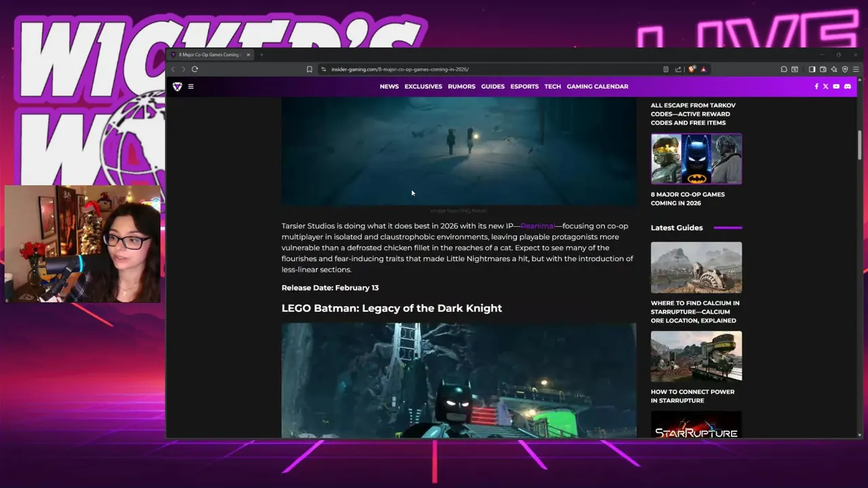
Task: Toggle the browser sidebar panel icon
Action: tap(812, 69)
